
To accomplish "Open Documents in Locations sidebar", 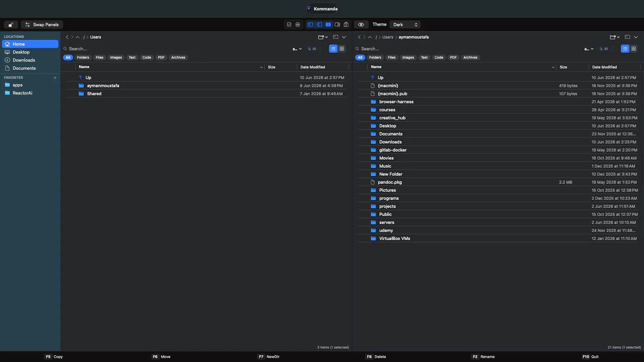I will [30, 68].
